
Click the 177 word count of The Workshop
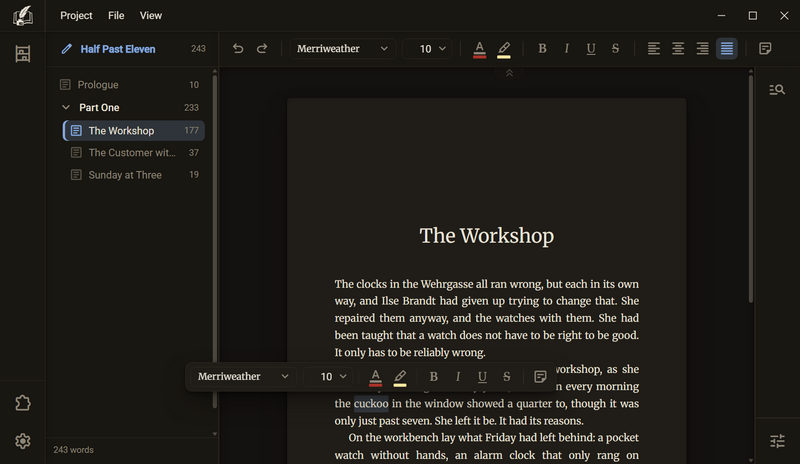click(191, 131)
